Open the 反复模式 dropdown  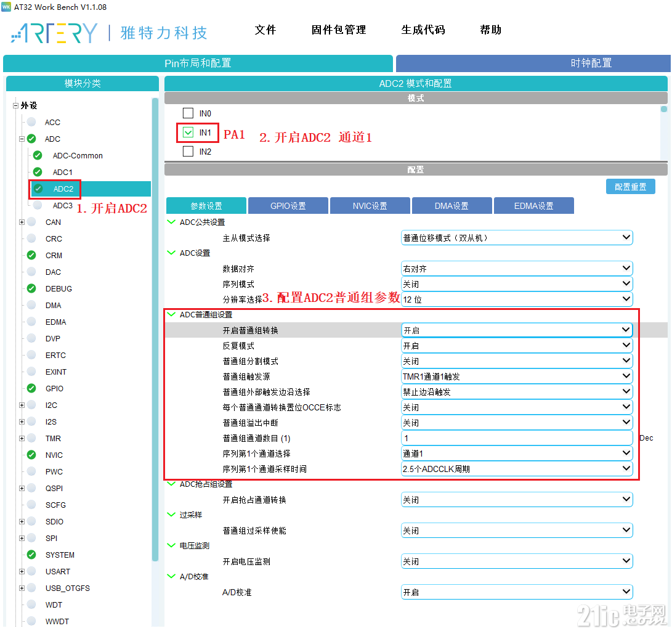tap(517, 346)
